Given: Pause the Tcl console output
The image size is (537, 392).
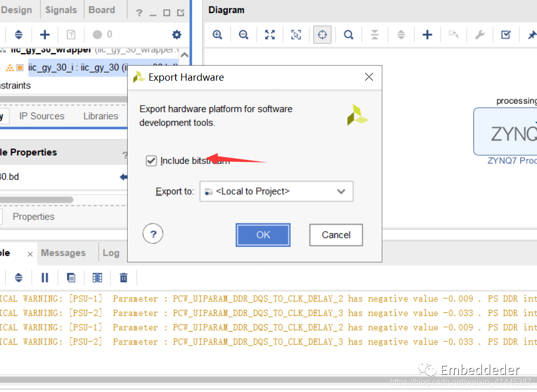Looking at the screenshot, I should [x=45, y=277].
